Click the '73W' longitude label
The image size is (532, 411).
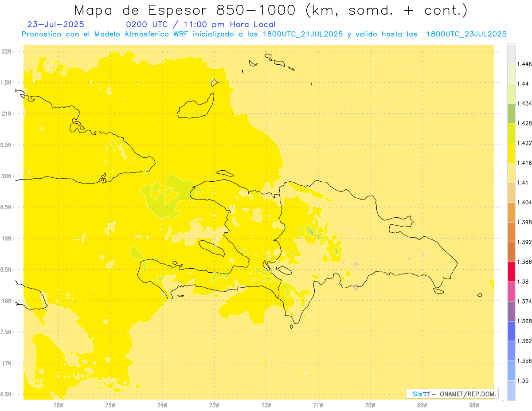tap(214, 405)
